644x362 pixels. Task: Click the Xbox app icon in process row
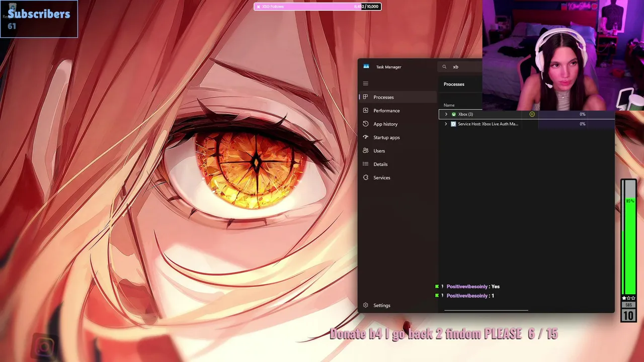(453, 114)
